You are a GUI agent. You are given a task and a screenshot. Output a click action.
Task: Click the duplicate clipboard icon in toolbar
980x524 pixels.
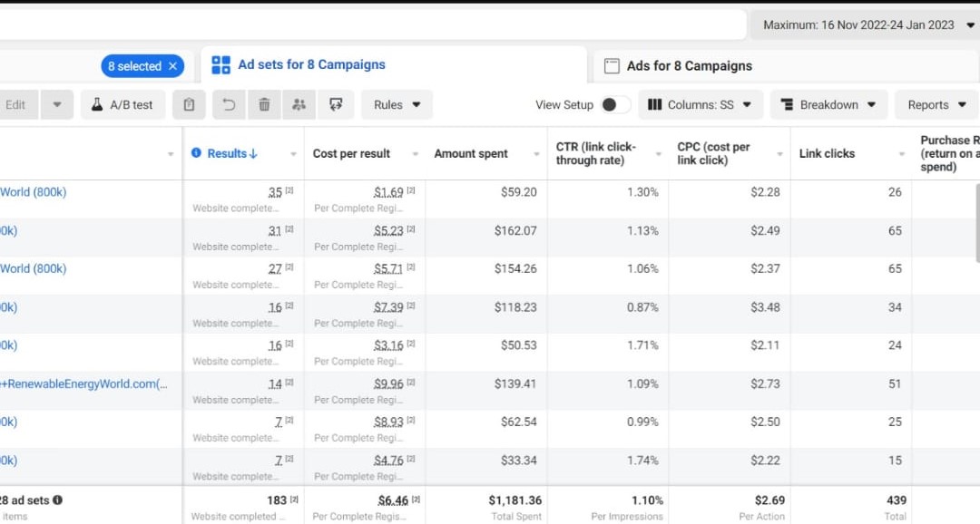click(x=189, y=105)
